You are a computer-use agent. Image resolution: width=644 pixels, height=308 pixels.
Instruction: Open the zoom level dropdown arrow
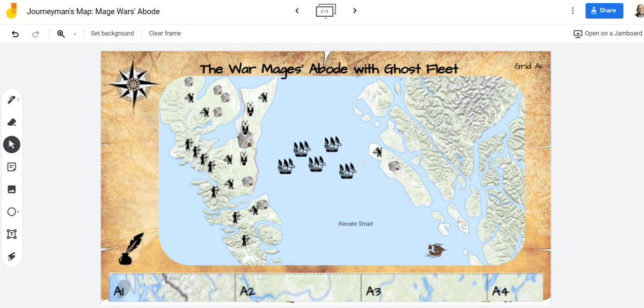click(x=75, y=34)
